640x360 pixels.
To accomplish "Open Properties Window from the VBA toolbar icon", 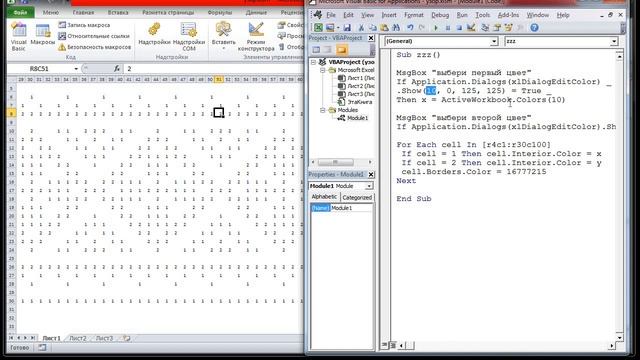I will (497, 28).
